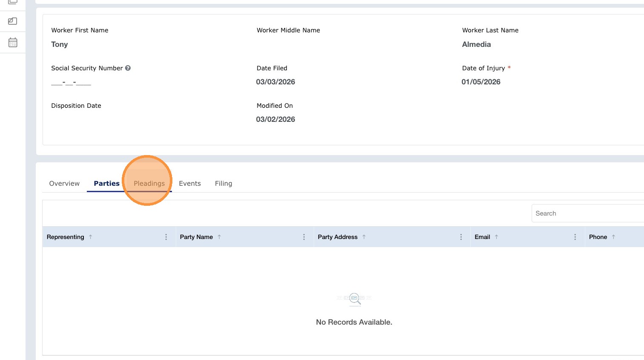Switch to the Overview tab

[x=64, y=184]
